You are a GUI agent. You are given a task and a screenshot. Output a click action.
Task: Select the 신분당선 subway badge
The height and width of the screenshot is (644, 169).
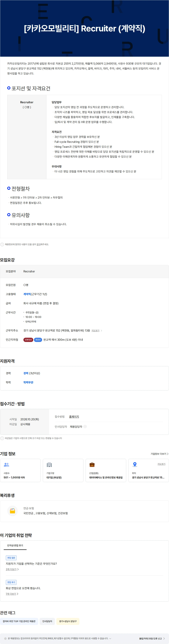click(x=28, y=339)
